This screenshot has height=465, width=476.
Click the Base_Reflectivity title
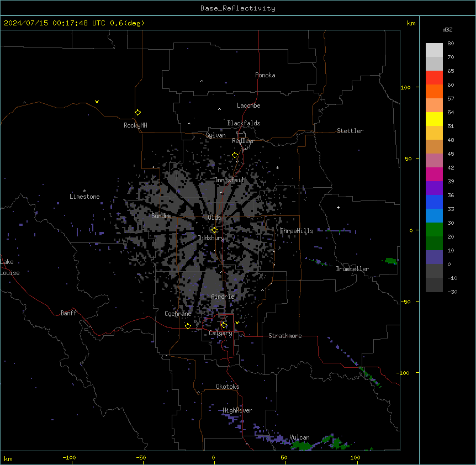238,8
